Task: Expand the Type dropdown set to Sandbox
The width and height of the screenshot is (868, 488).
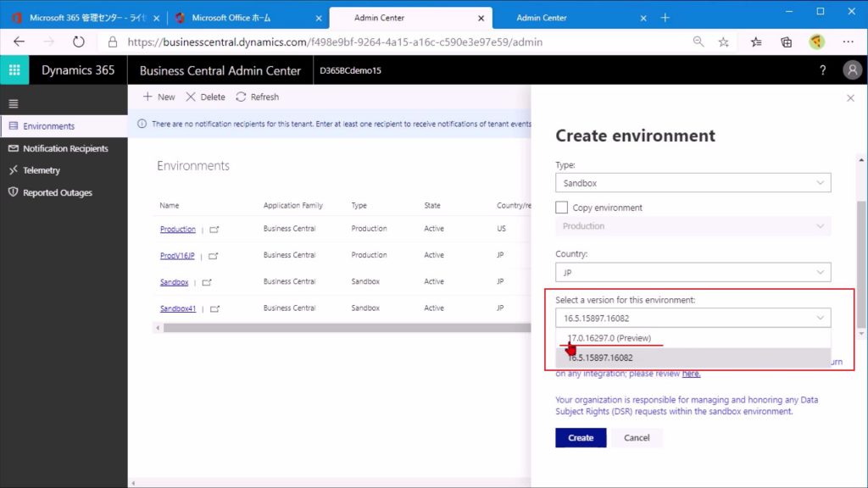Action: click(693, 183)
